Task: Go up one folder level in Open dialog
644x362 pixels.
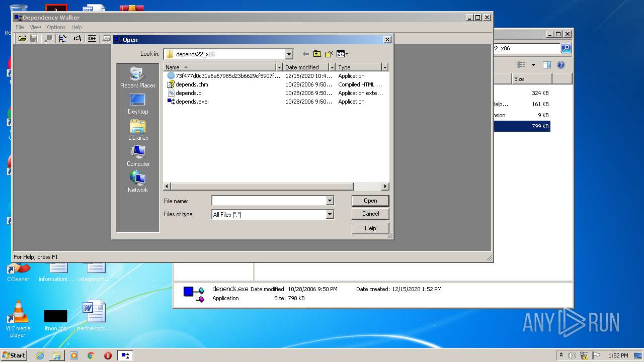Action: (317, 54)
